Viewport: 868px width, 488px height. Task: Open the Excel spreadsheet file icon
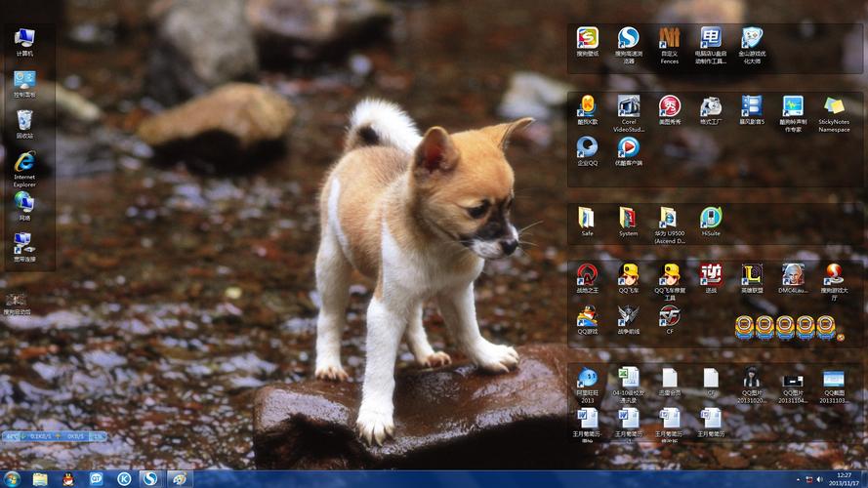pos(629,378)
